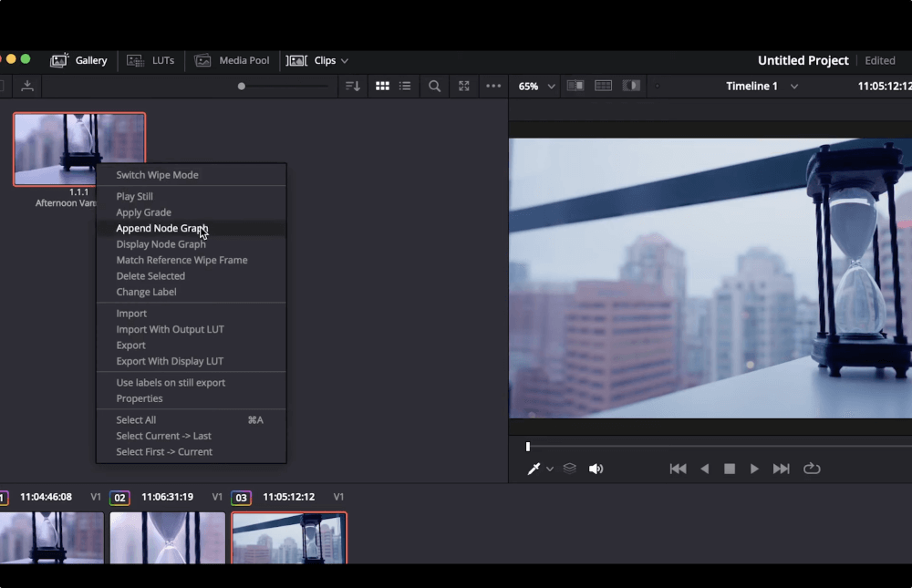This screenshot has height=588, width=912.
Task: Click the 03 clip number badge
Action: point(241,498)
